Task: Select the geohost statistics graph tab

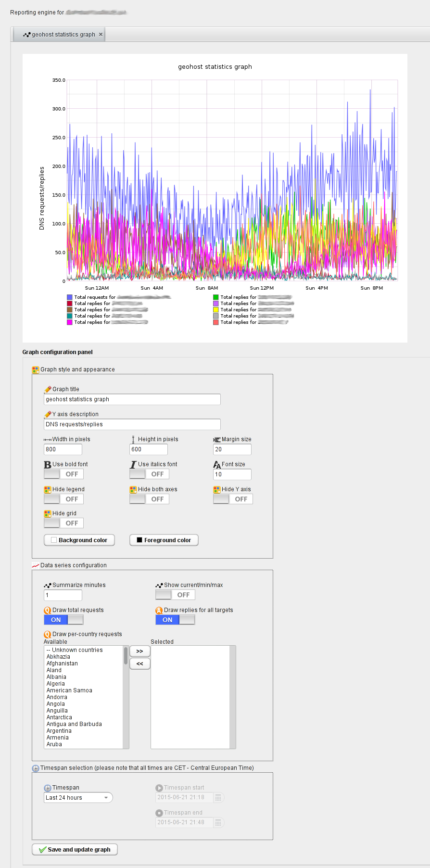Action: [59, 34]
